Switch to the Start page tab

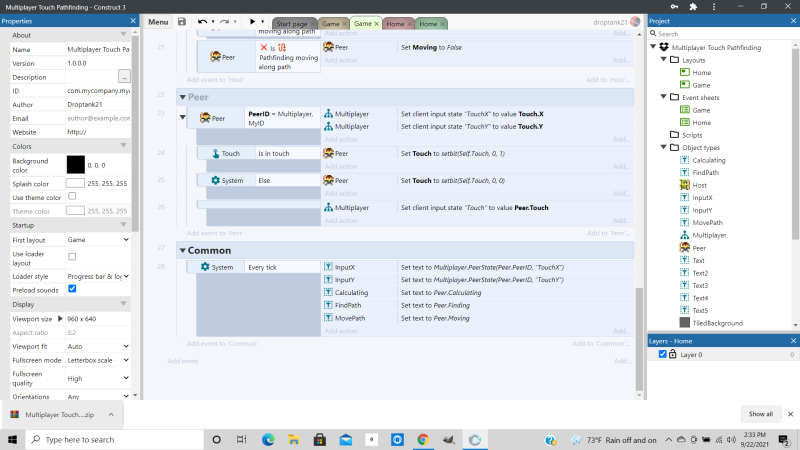click(292, 24)
